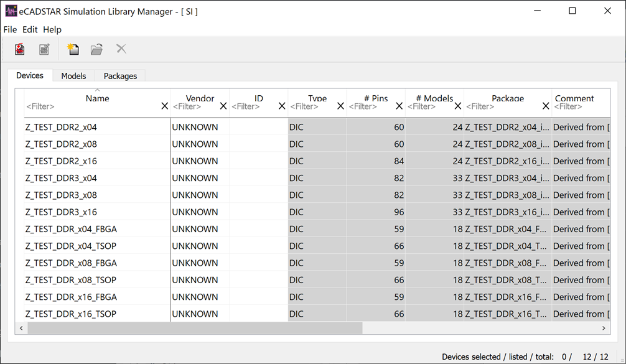The image size is (626, 364).
Task: Switch to the Packages tab
Action: tap(120, 76)
